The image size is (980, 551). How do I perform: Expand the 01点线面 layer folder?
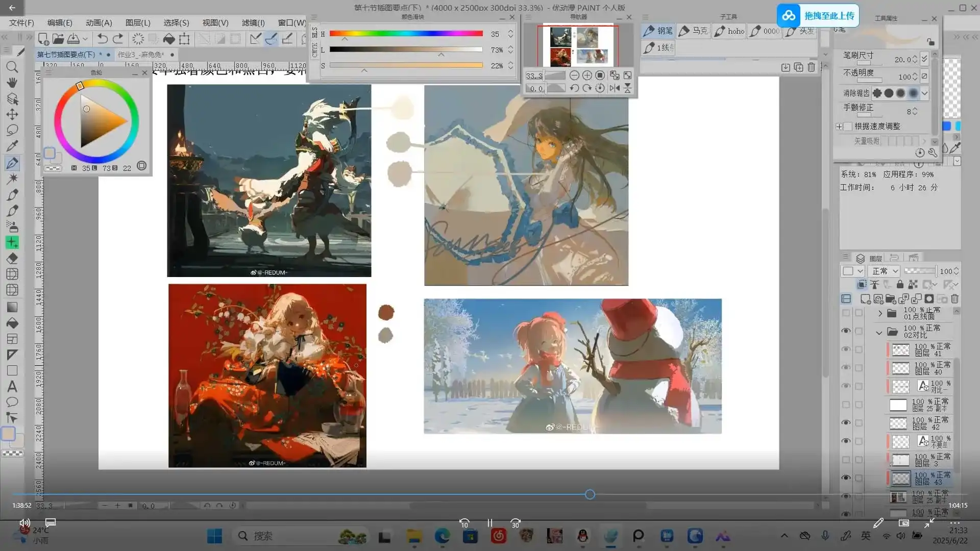pos(880,313)
